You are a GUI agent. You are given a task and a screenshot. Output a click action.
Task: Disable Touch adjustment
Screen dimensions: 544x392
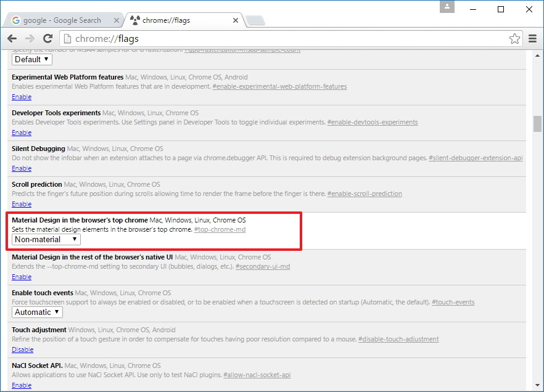pyautogui.click(x=23, y=349)
